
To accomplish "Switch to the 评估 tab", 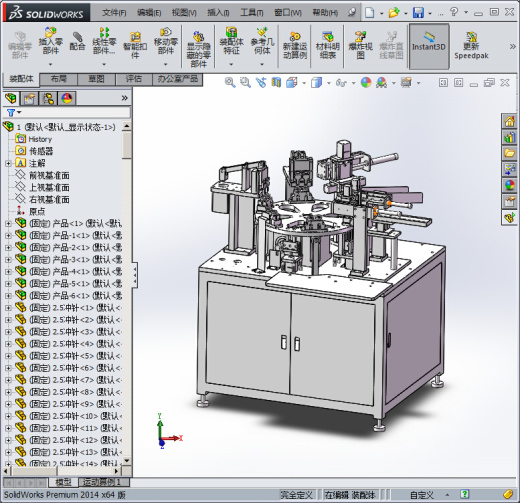I will point(134,79).
